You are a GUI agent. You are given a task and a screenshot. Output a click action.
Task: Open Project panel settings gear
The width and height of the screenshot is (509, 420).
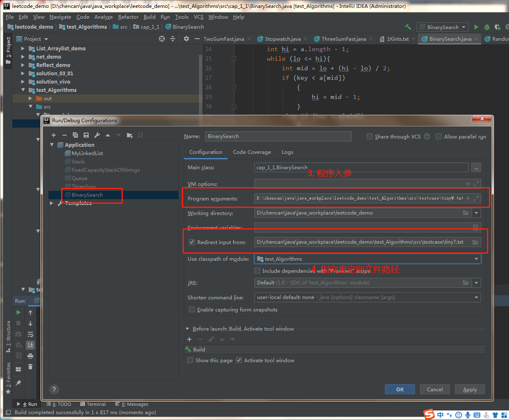[x=186, y=39]
